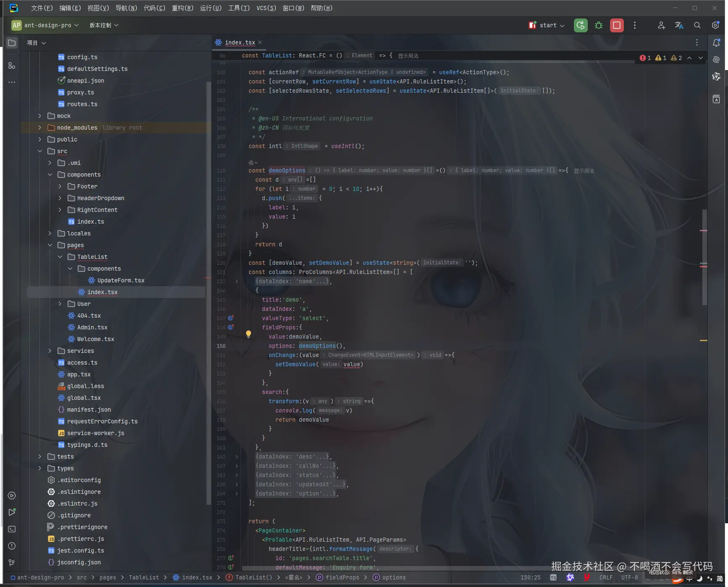728x587 pixels.
Task: Click the project tree vertical scrollbar
Action: click(208, 294)
